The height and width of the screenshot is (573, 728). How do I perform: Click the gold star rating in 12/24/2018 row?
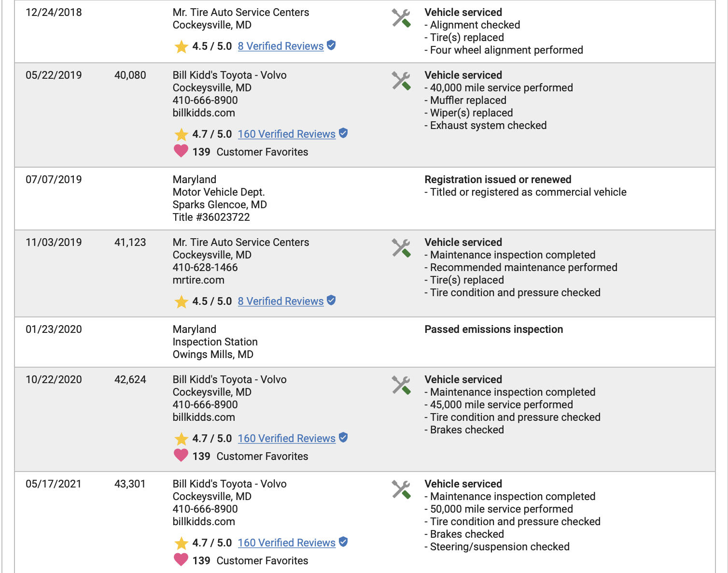(182, 46)
